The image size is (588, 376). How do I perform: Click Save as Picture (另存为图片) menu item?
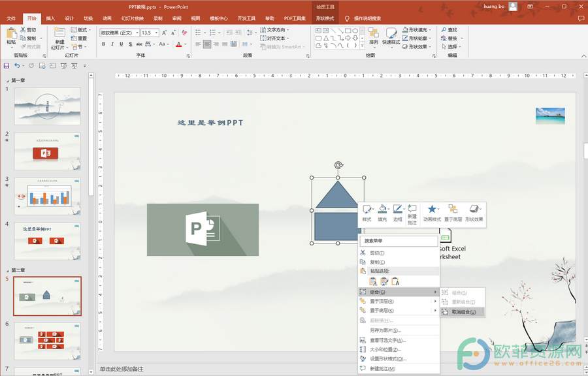pyautogui.click(x=399, y=330)
